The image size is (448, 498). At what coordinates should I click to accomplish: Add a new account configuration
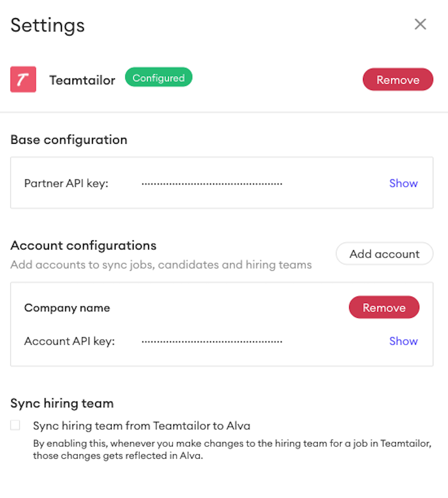point(384,254)
